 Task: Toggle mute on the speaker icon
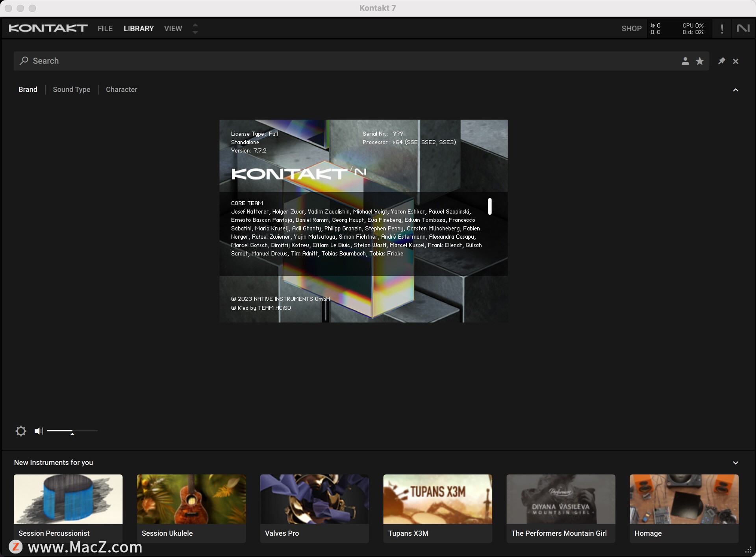click(38, 431)
